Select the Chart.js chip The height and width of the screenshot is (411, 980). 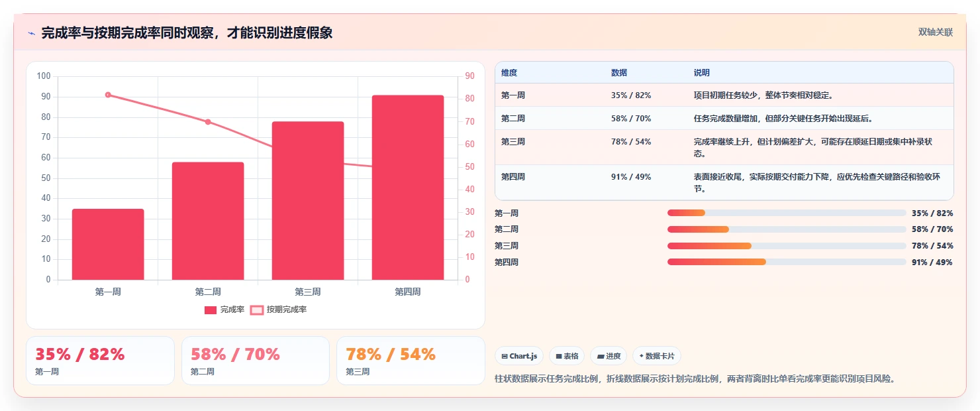pyautogui.click(x=519, y=356)
